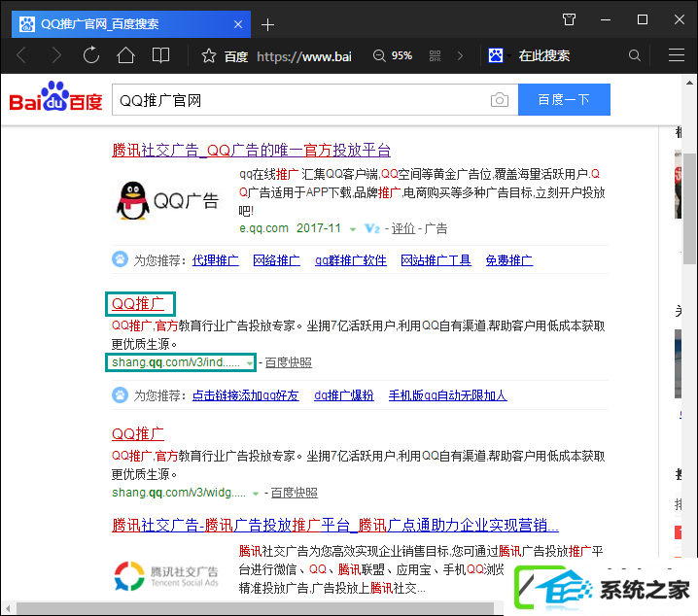The image size is (698, 616).
Task: Open 腾讯社交广告_QQ广告的唯一官方投放平台 result
Action: (x=251, y=151)
